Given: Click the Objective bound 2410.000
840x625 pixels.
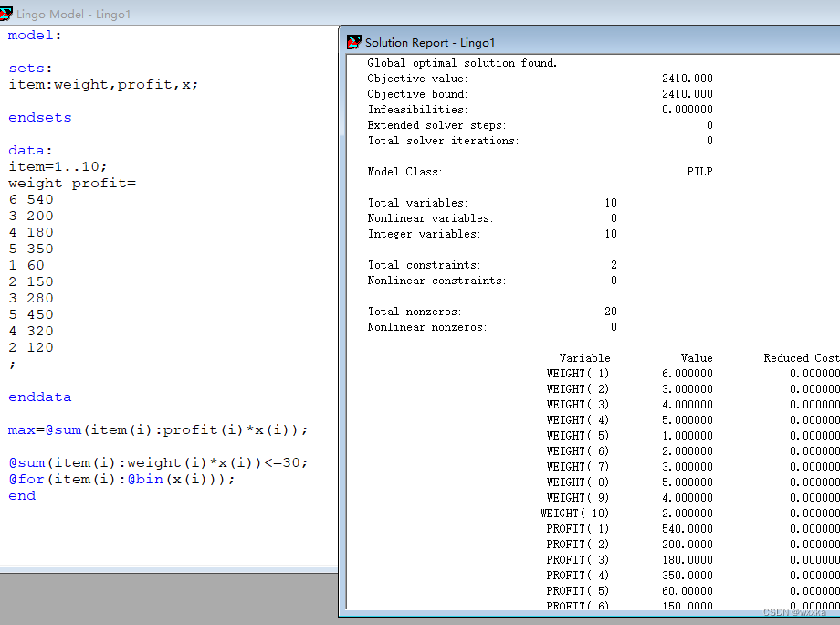Looking at the screenshot, I should [688, 94].
